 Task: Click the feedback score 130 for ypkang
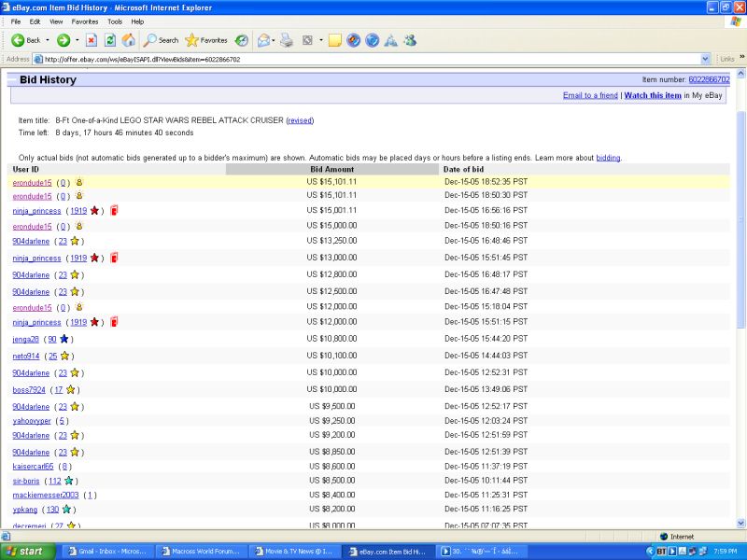tap(53, 510)
